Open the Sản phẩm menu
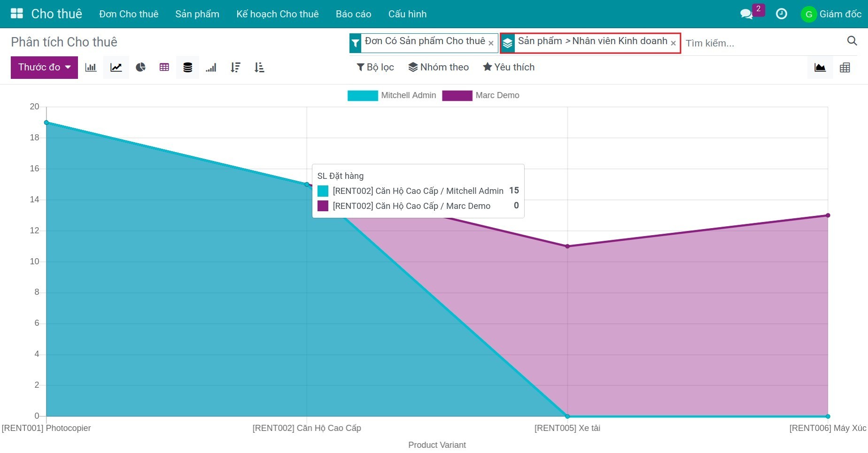The width and height of the screenshot is (868, 453). pyautogui.click(x=197, y=14)
